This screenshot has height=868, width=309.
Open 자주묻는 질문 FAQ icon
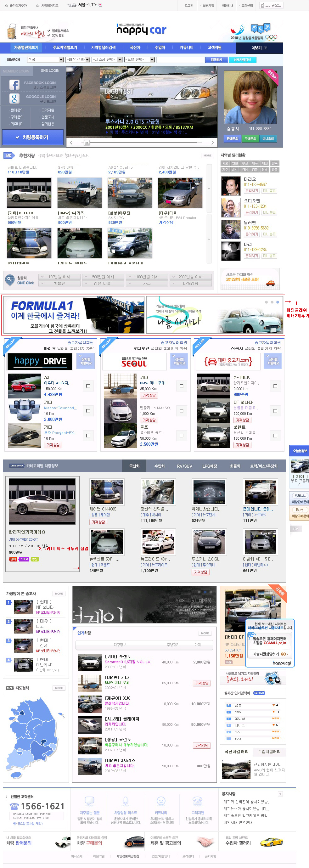click(x=89, y=801)
